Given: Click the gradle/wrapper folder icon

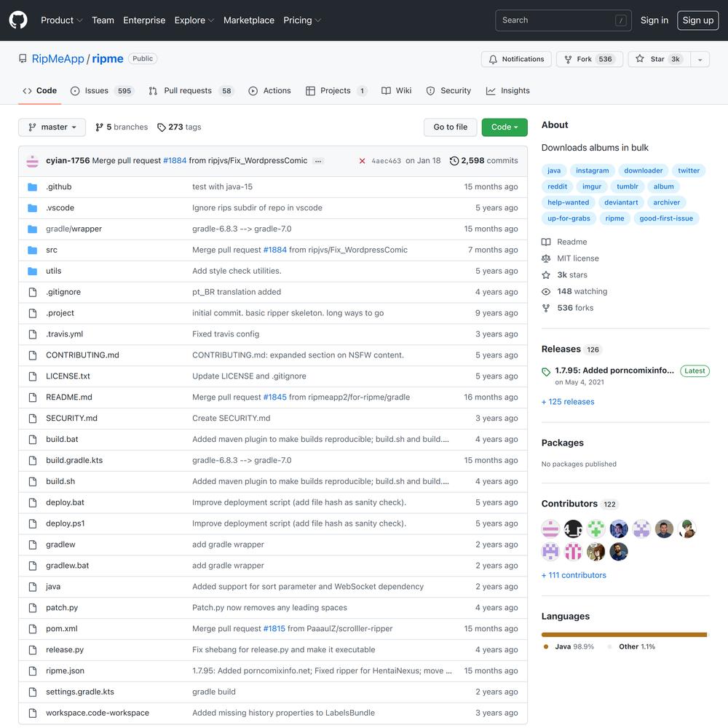Looking at the screenshot, I should coord(33,229).
